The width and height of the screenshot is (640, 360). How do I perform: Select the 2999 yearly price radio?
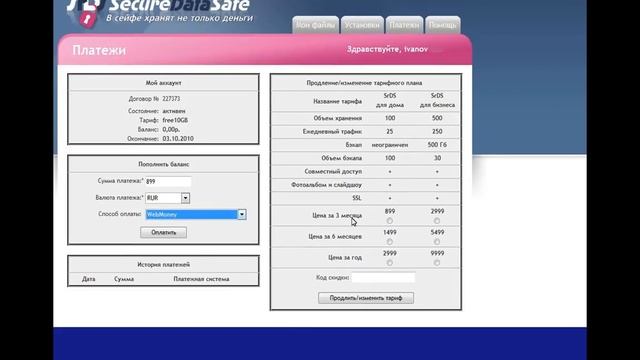click(x=390, y=263)
